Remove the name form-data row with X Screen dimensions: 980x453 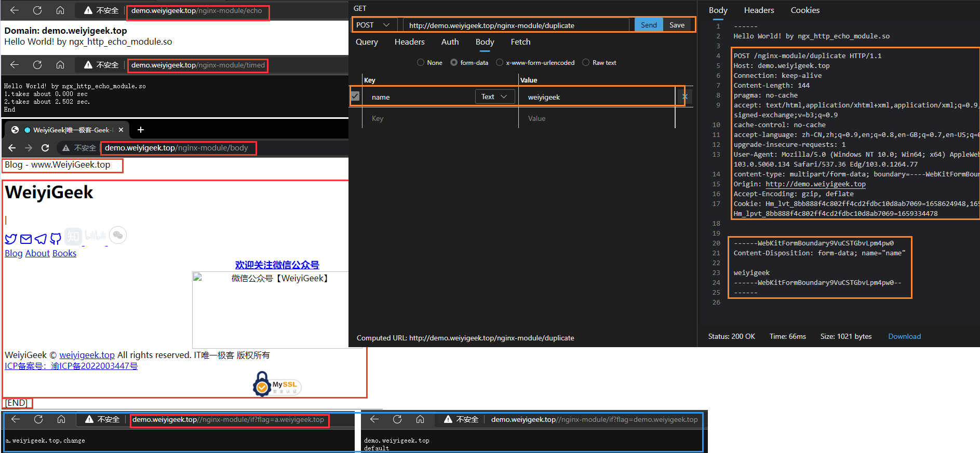point(685,97)
